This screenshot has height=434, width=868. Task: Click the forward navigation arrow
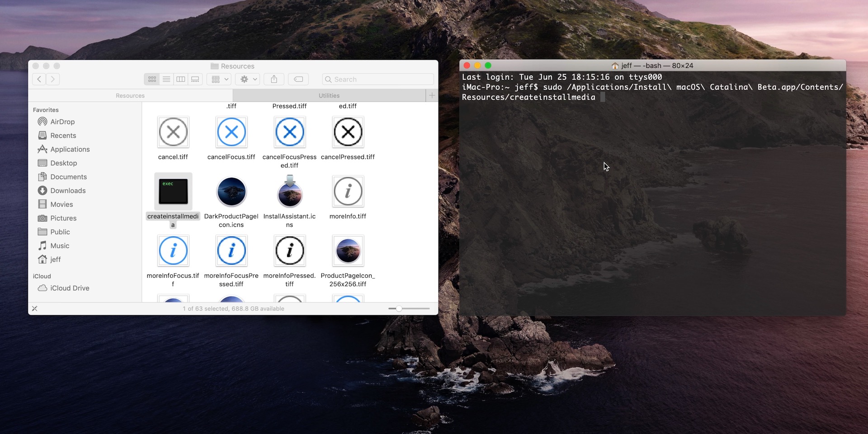52,79
